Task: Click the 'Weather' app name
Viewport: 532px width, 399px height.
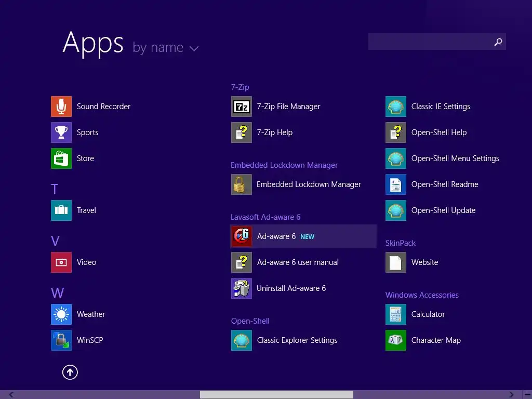Action: click(x=91, y=314)
